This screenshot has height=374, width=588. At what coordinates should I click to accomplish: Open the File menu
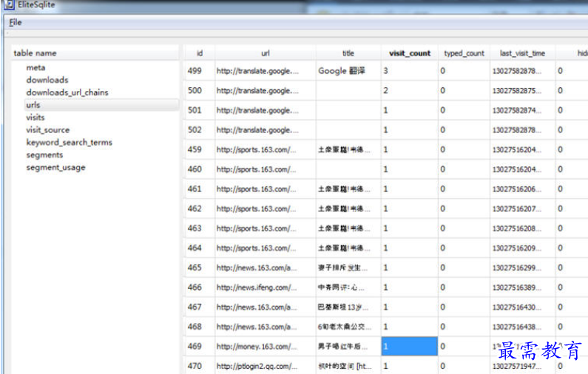click(16, 22)
